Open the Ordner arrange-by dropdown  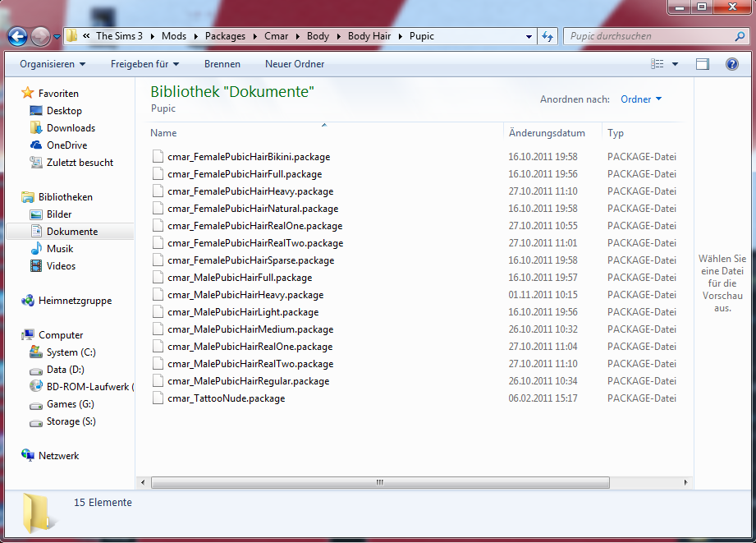(x=641, y=99)
